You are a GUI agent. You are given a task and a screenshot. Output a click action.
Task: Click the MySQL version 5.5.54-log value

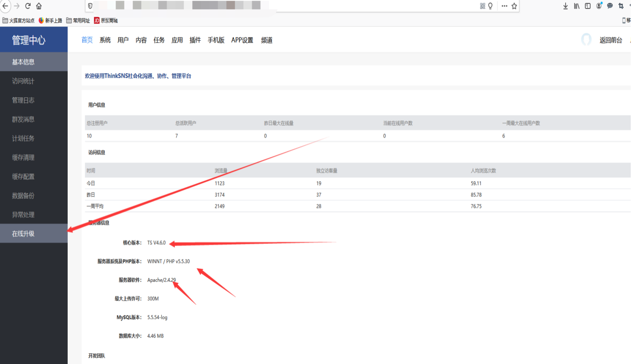pyautogui.click(x=157, y=318)
